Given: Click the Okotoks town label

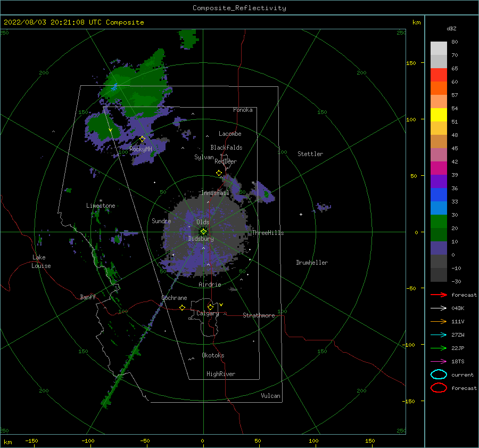Looking at the screenshot, I should [213, 355].
